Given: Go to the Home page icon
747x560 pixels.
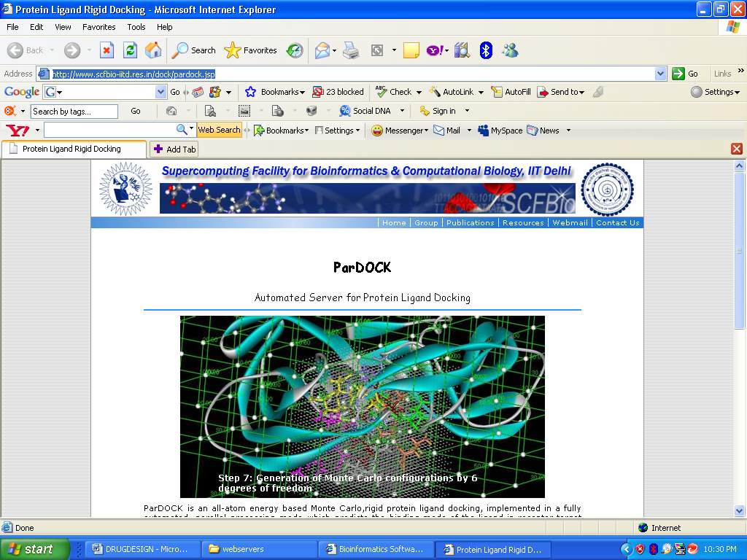Looking at the screenshot, I should [153, 50].
